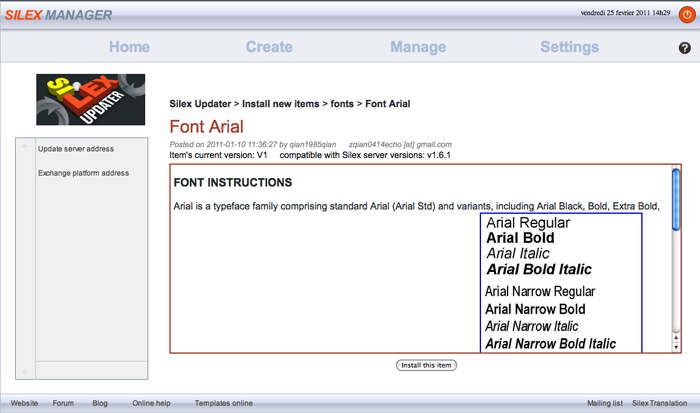Open Templates online footer link
The height and width of the screenshot is (413, 700).
click(224, 403)
